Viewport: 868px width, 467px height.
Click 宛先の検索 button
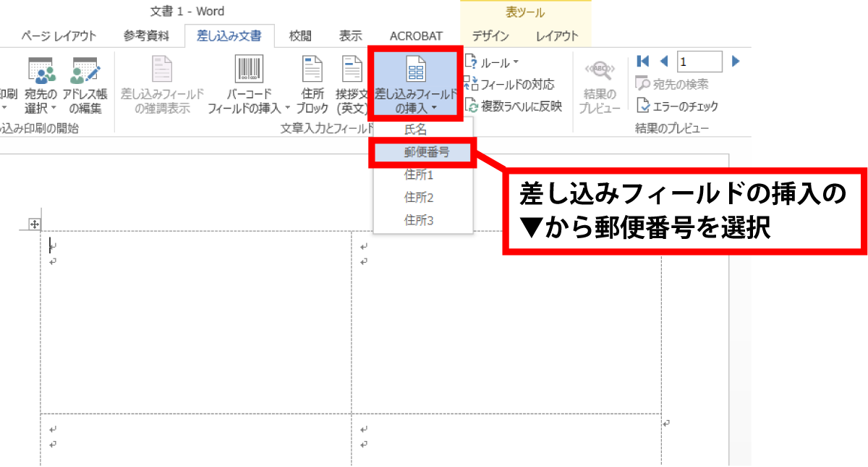tap(672, 84)
